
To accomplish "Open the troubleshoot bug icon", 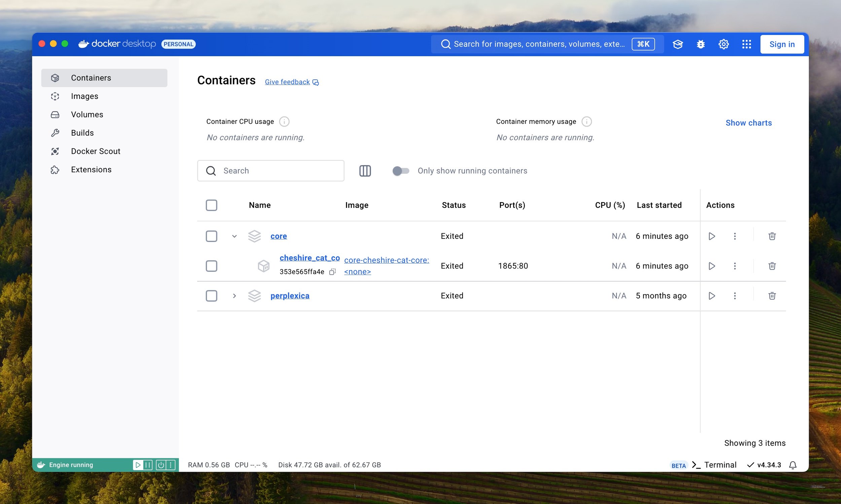I will pos(701,44).
